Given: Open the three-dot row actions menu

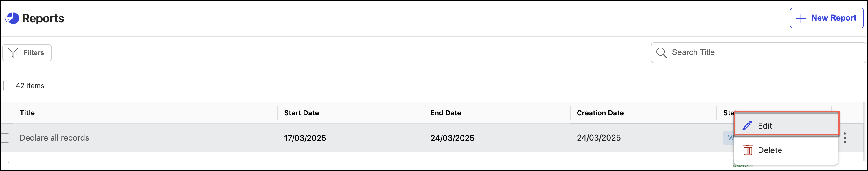Looking at the screenshot, I should (x=845, y=138).
